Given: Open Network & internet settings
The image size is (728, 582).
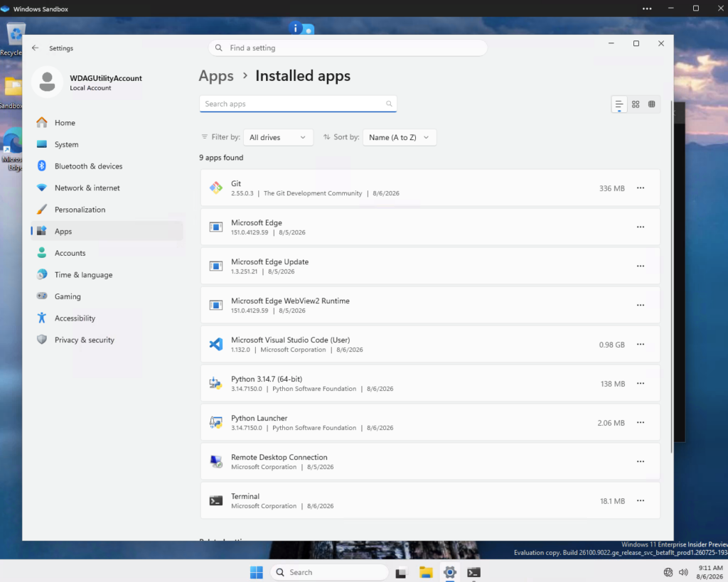Looking at the screenshot, I should (x=107, y=188).
